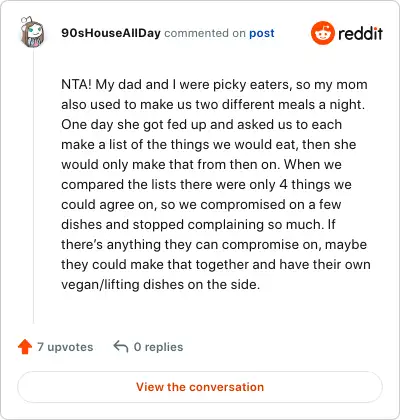Click the "commented on" text
This screenshot has width=400, height=420.
[x=205, y=33]
